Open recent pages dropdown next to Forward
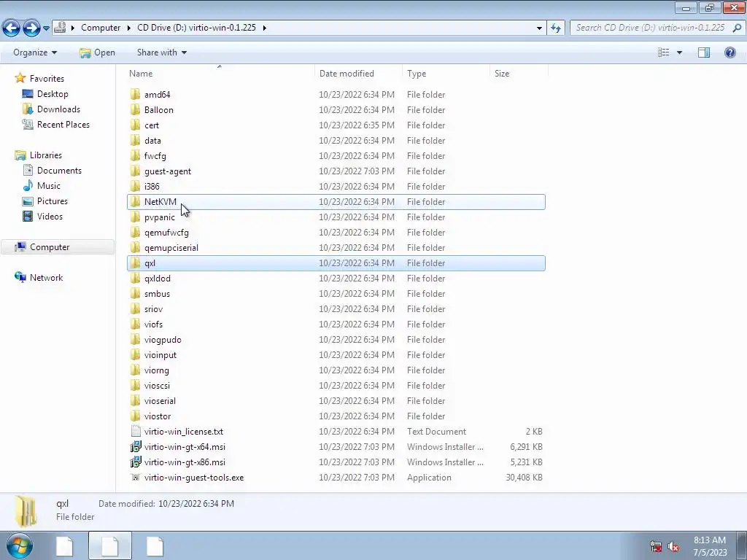This screenshot has width=747, height=560. [46, 28]
